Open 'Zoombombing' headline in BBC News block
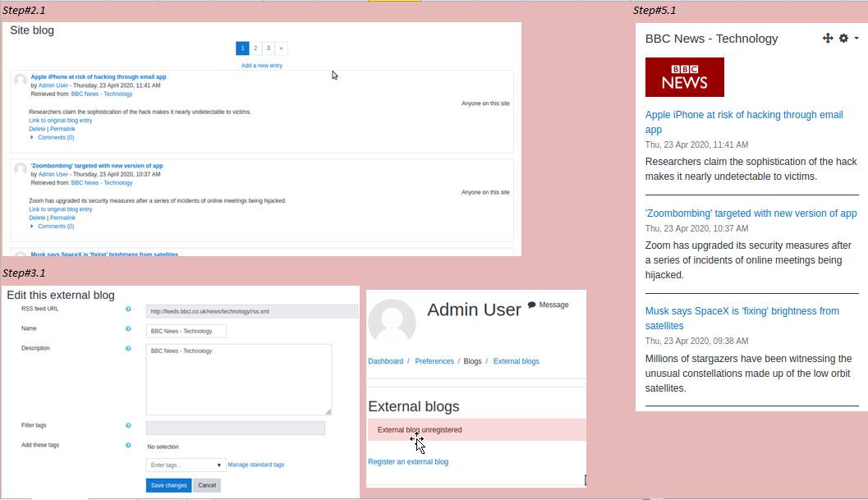Screen dimensions: 868x500 click(x=751, y=213)
